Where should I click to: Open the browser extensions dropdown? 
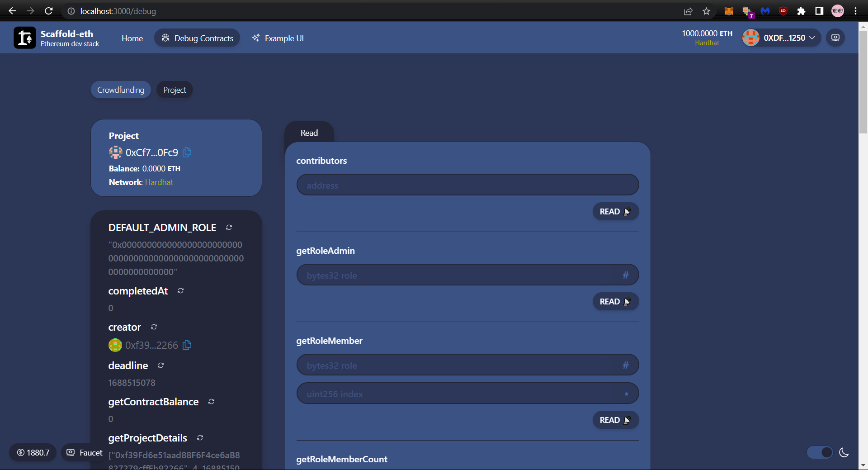pyautogui.click(x=801, y=11)
